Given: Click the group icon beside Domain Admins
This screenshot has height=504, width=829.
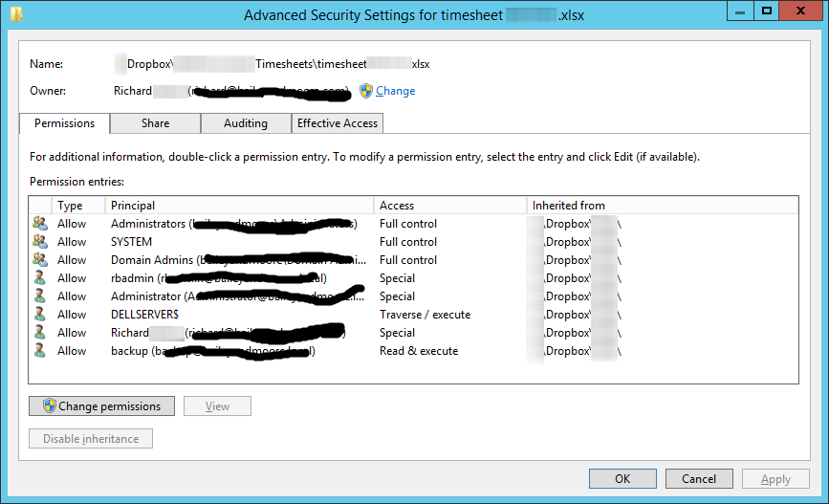Looking at the screenshot, I should 39,260.
